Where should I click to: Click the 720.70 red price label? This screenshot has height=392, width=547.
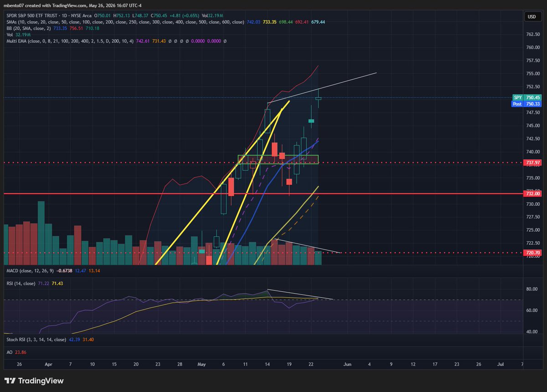pos(533,252)
